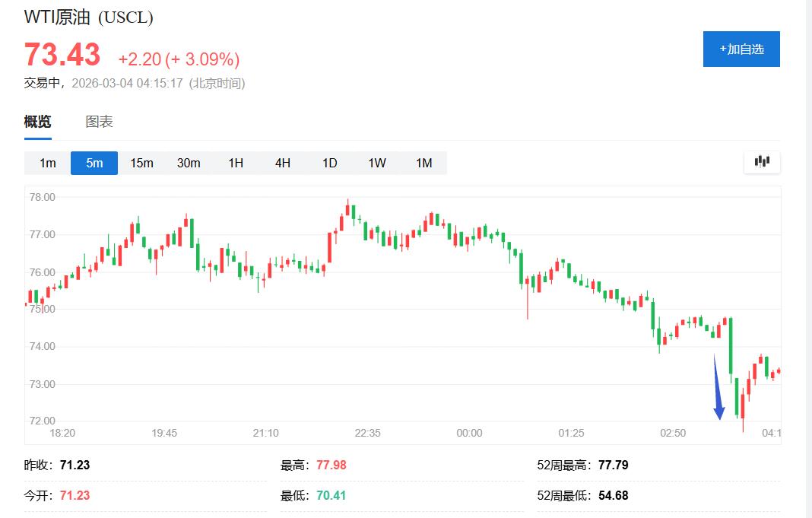Screen dimensions: 812x518
Task: Click the 02:50 time axis label
Action: click(673, 433)
